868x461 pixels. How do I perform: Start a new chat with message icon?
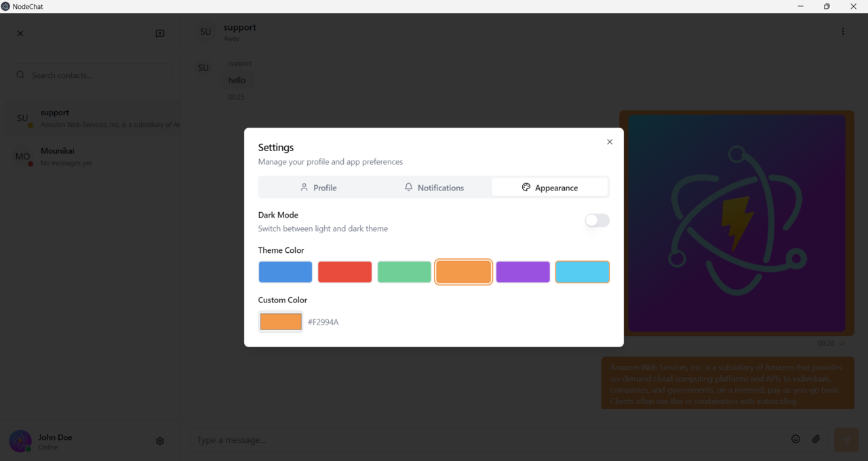tap(160, 33)
